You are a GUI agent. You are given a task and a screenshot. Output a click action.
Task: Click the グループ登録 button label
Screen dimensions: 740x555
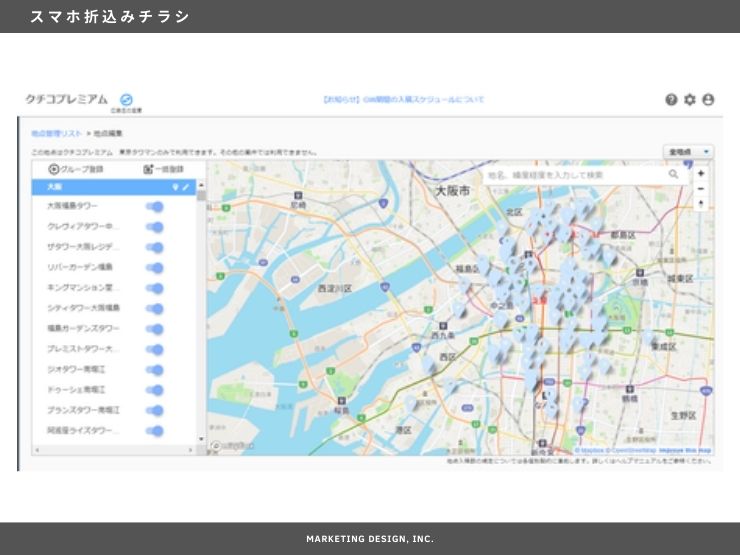click(82, 169)
